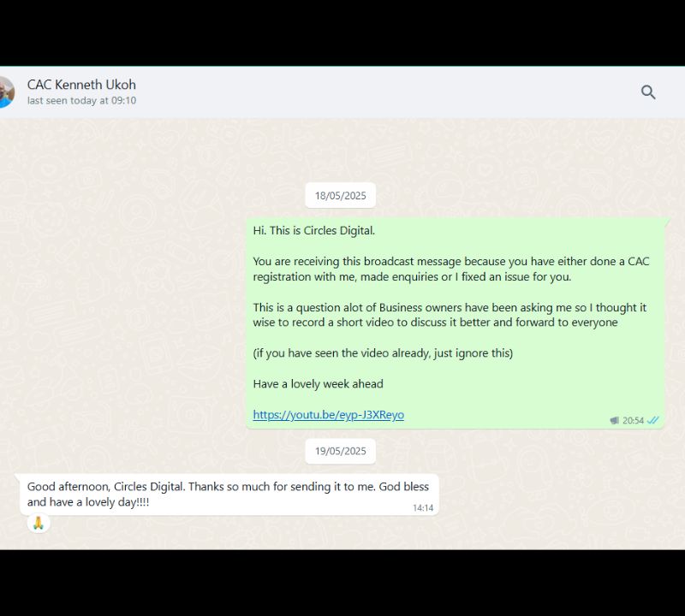Click the Hi. This is Circles Digital line
The height and width of the screenshot is (616, 685).
pos(313,230)
